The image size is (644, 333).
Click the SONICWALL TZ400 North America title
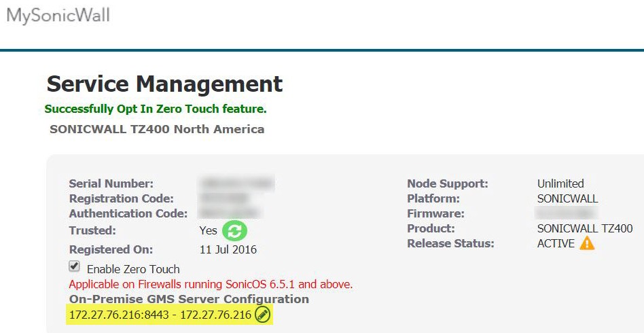pyautogui.click(x=157, y=129)
